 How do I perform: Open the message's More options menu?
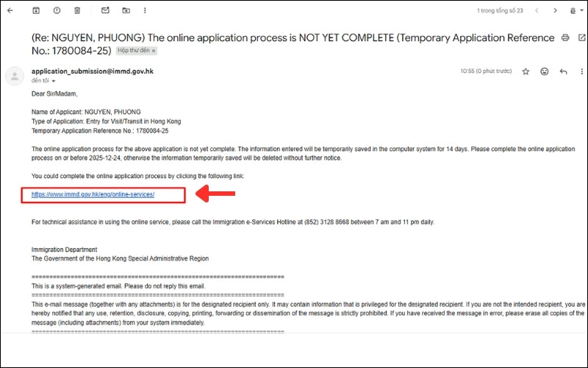click(581, 71)
